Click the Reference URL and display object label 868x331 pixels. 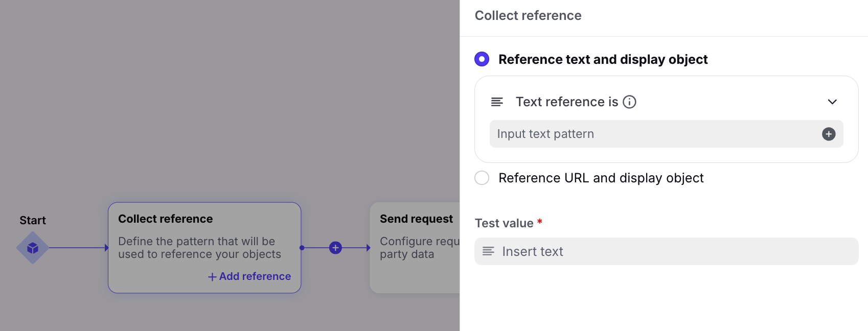click(x=601, y=178)
